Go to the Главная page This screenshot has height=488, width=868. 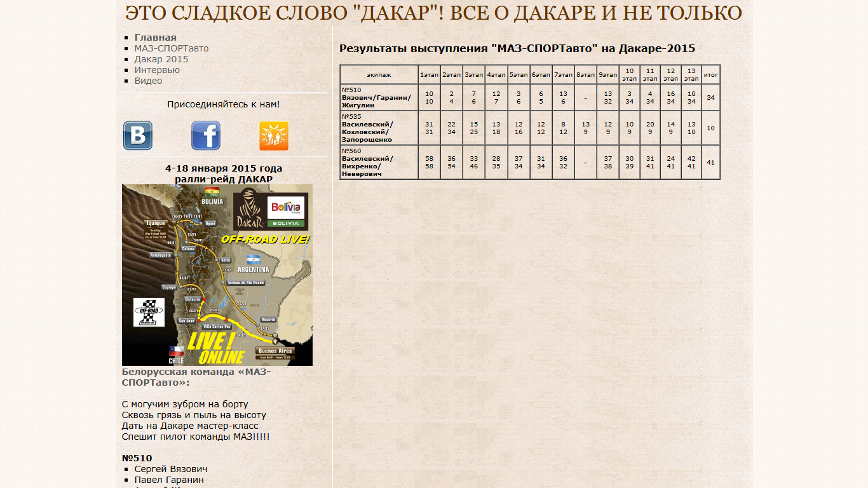(156, 37)
